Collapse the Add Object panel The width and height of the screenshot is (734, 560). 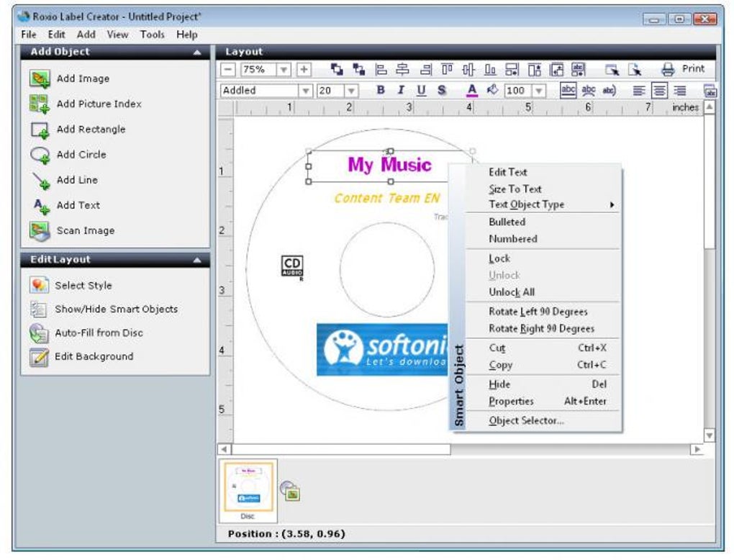pos(197,53)
